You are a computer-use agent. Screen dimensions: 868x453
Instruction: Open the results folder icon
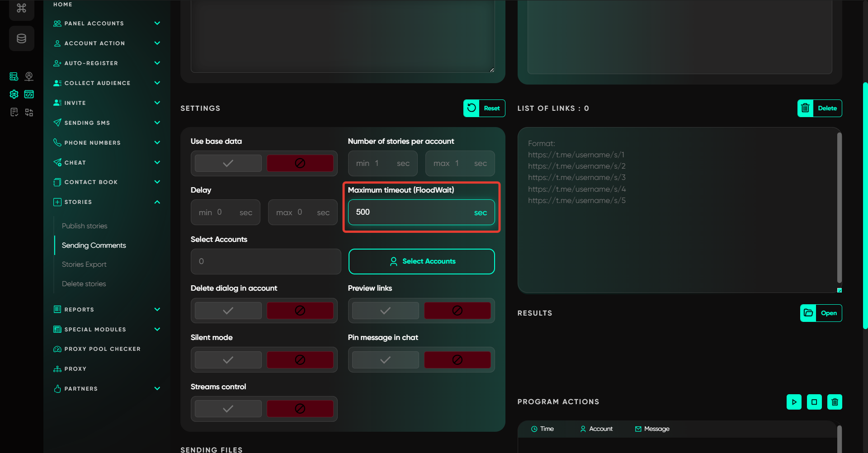coord(808,313)
